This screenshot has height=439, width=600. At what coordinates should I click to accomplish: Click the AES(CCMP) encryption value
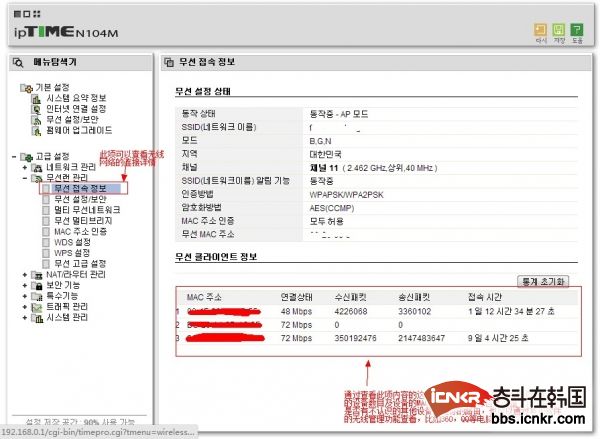332,209
